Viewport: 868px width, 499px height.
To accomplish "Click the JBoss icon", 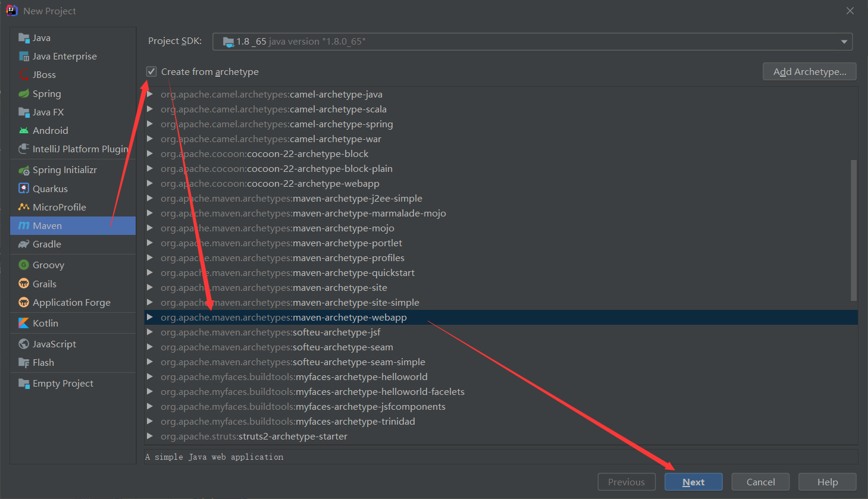I will (24, 75).
